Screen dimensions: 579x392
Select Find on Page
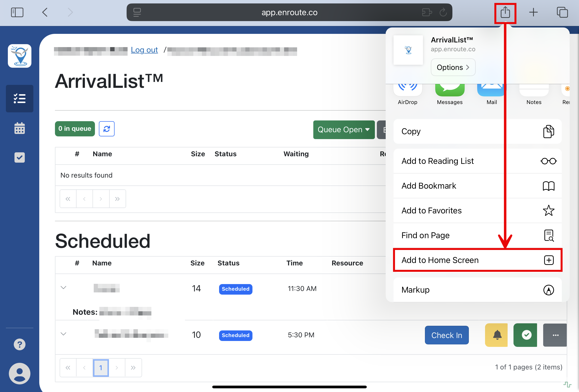477,235
